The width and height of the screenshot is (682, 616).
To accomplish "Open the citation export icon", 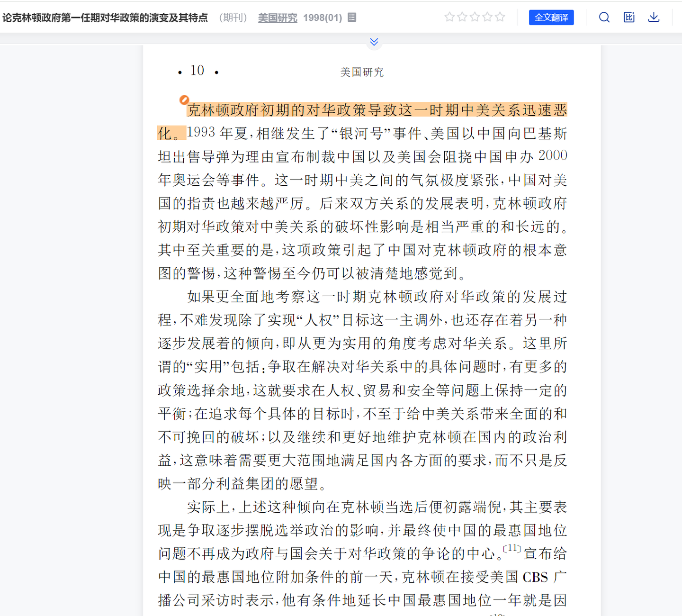I will click(629, 17).
